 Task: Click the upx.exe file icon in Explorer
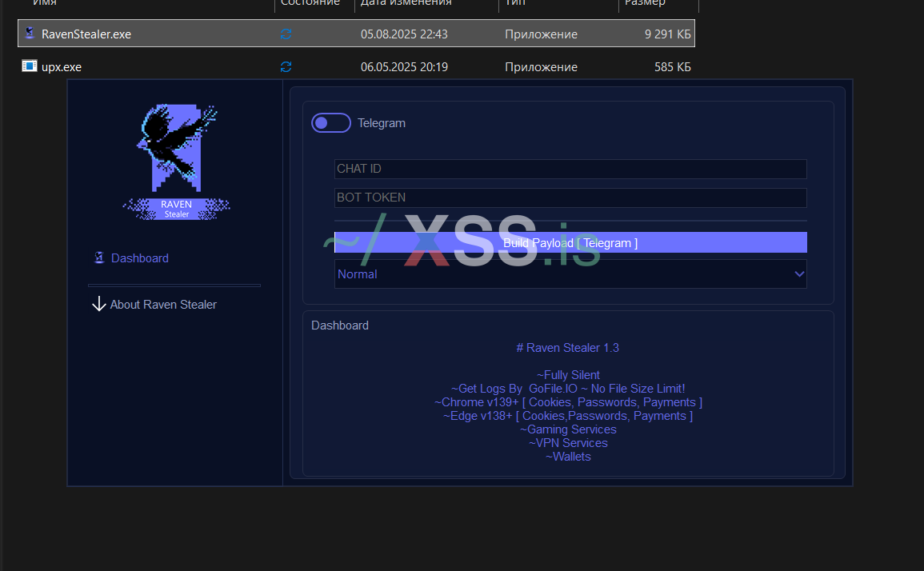[x=30, y=66]
